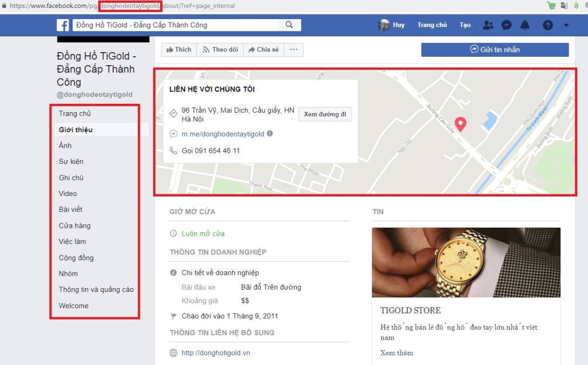The image size is (588, 365).
Task: Click the TIGOLD STORE title
Action: point(411,311)
